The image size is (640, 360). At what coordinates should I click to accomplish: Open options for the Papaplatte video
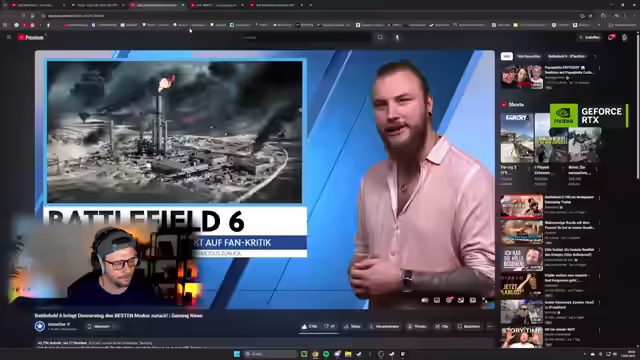[x=599, y=68]
